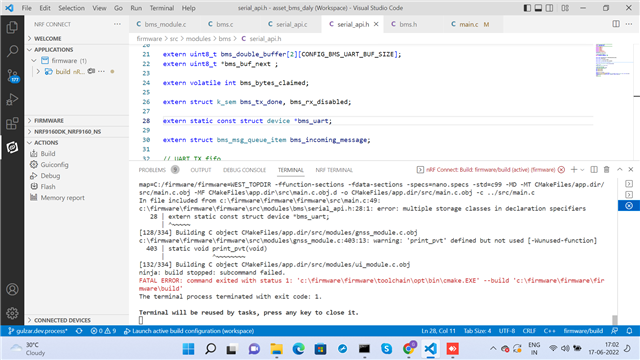Click the split editor right icon
640x360 pixels.
coord(616,24)
